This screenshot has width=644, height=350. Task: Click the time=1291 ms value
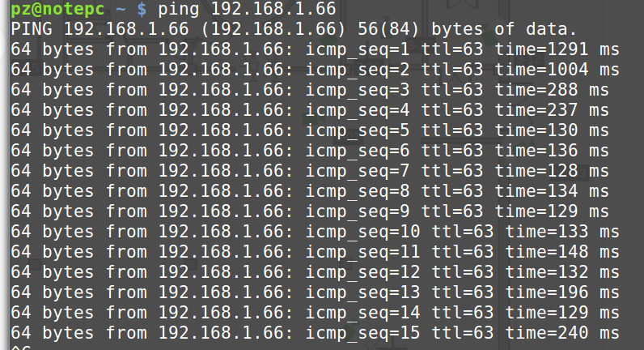point(557,49)
